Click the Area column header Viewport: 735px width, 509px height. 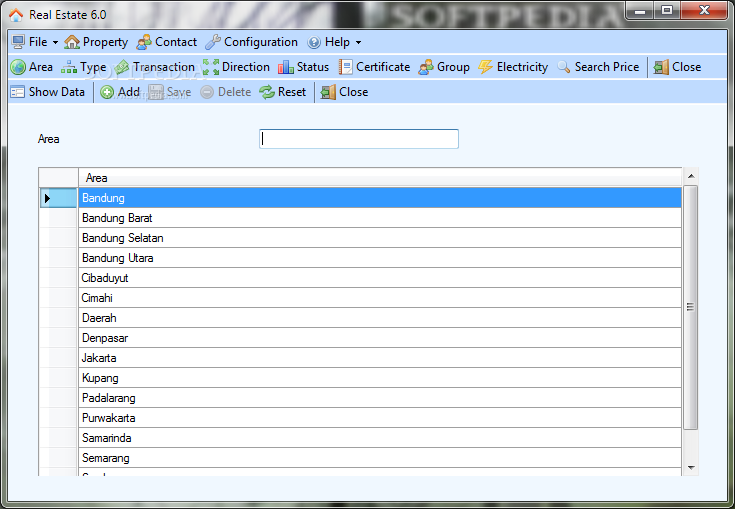(x=380, y=178)
